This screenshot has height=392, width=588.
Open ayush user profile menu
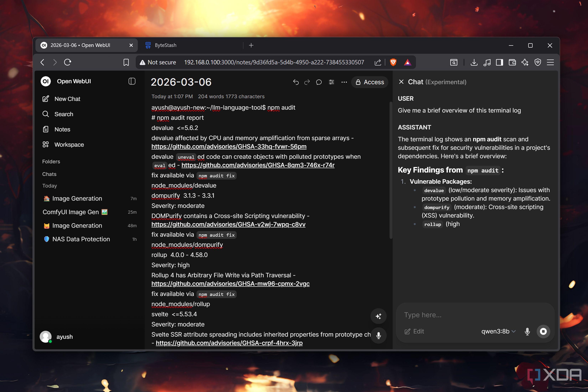[x=56, y=337]
